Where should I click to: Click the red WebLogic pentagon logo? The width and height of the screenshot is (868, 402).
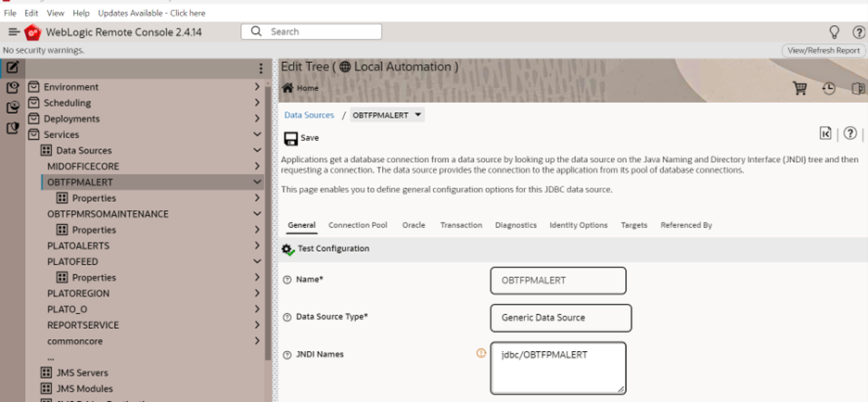tap(32, 32)
